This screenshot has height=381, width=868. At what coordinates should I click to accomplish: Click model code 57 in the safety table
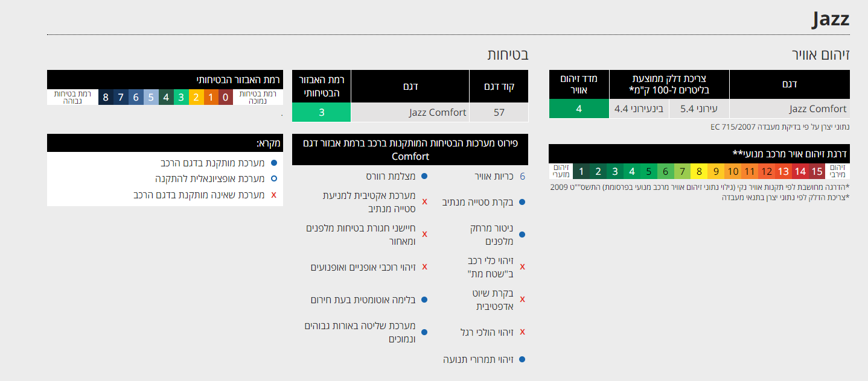499,112
